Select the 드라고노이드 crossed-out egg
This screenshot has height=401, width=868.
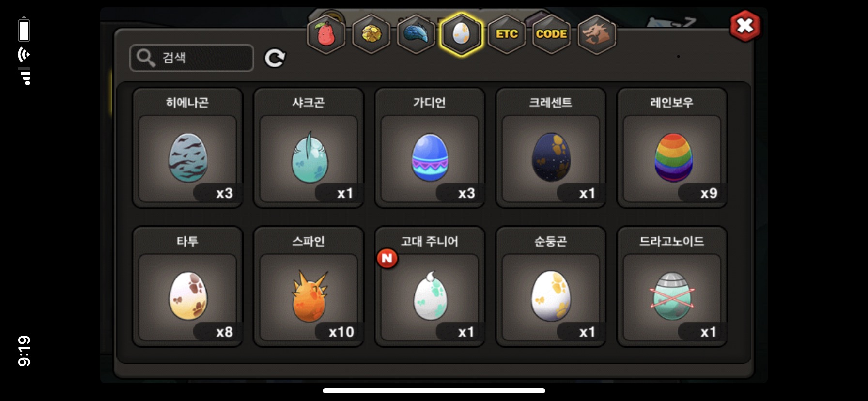pyautogui.click(x=672, y=287)
